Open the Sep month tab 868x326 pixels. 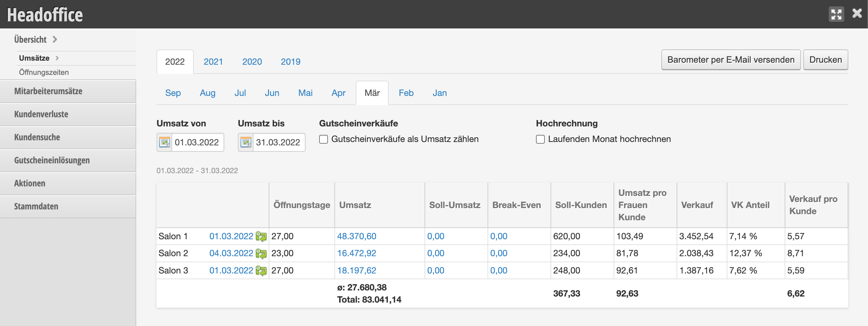tap(173, 93)
